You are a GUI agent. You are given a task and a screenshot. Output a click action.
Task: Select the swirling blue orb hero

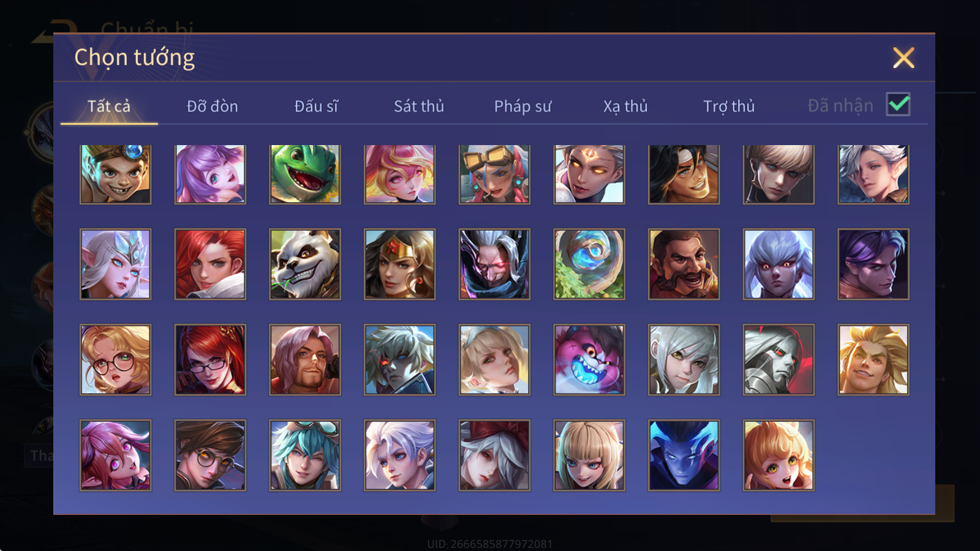coord(589,264)
